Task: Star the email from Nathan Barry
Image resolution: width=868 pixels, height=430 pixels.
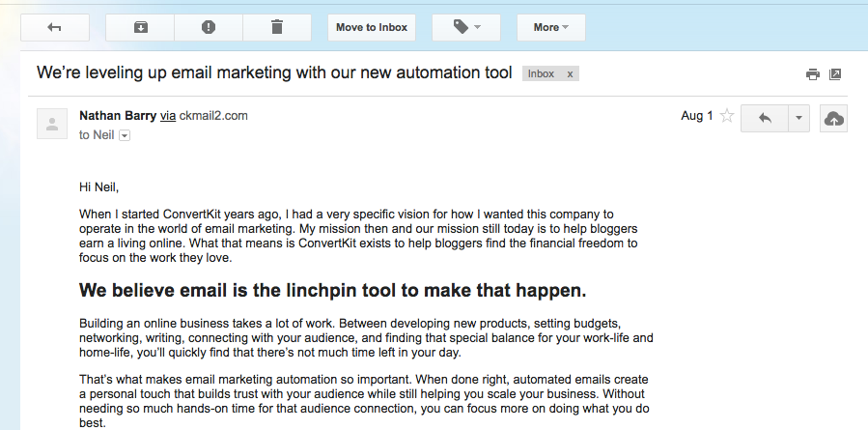Action: click(727, 116)
